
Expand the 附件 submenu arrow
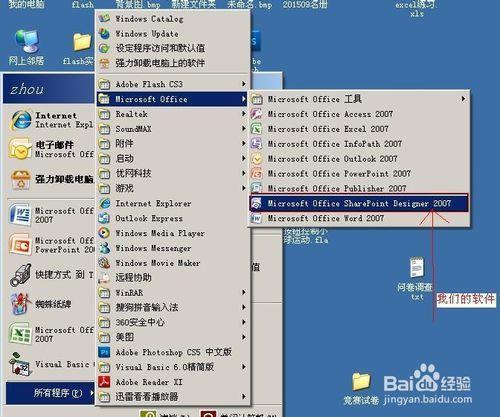click(244, 144)
